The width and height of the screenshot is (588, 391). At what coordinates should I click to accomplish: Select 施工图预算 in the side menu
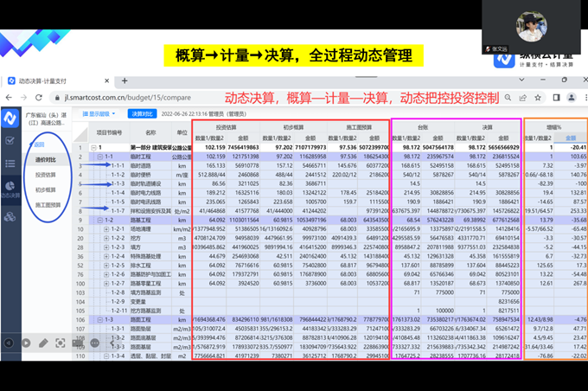coord(47,204)
